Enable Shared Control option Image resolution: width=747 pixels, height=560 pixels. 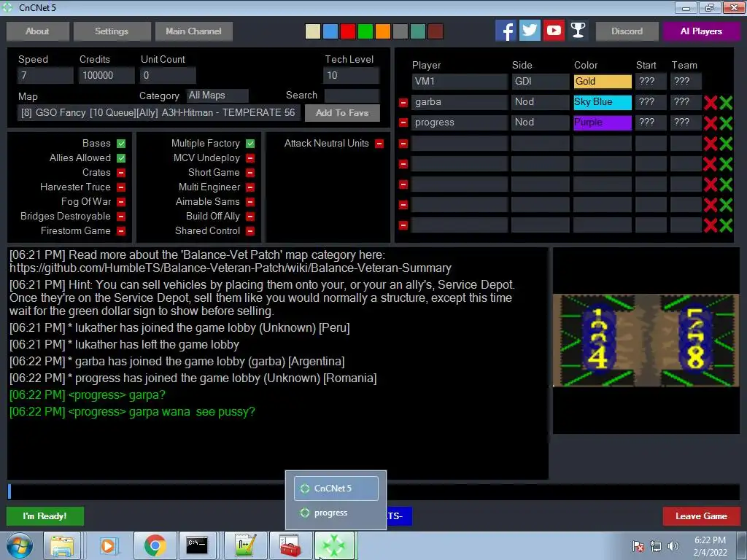click(x=250, y=231)
